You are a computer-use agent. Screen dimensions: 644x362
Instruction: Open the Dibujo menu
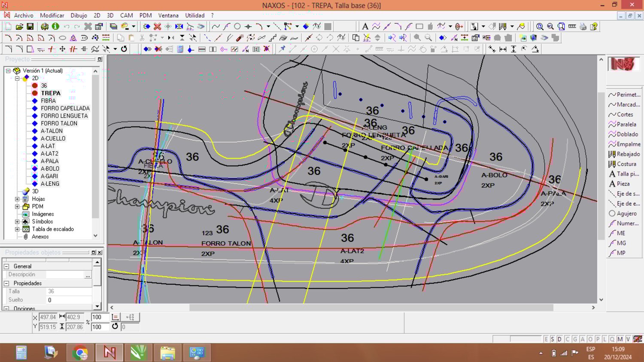pos(79,15)
